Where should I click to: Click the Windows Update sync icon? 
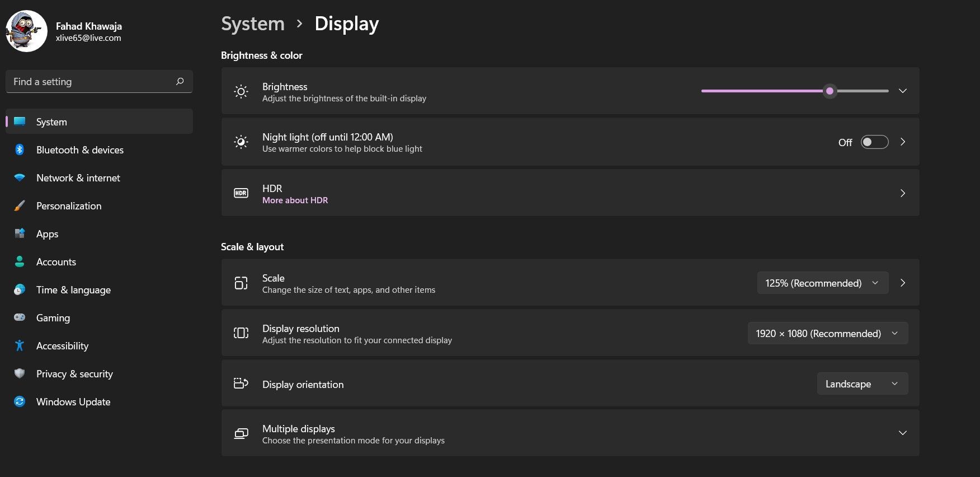(20, 401)
